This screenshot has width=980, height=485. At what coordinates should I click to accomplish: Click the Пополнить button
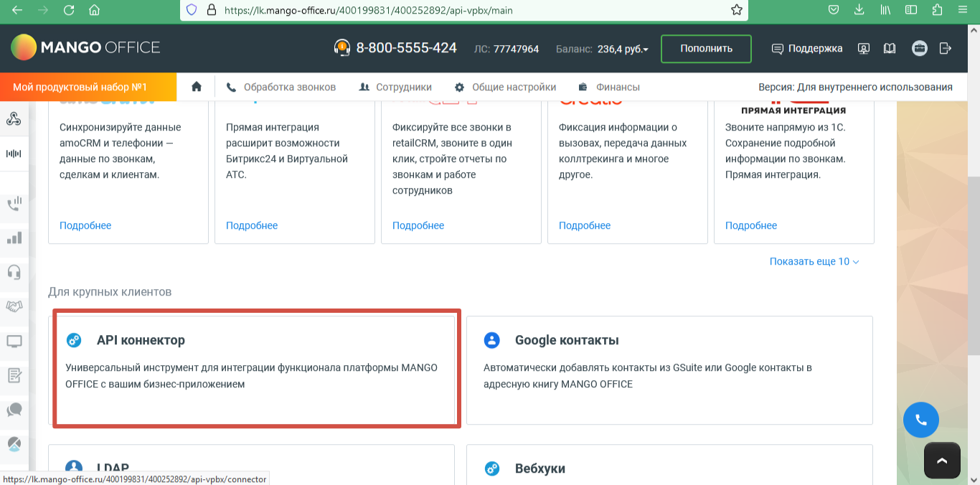tap(706, 49)
